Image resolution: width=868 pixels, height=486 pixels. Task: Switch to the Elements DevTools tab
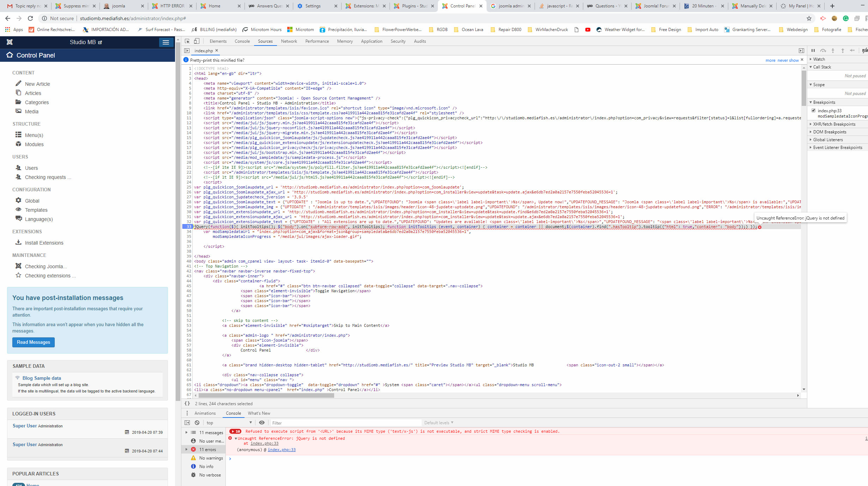(218, 41)
